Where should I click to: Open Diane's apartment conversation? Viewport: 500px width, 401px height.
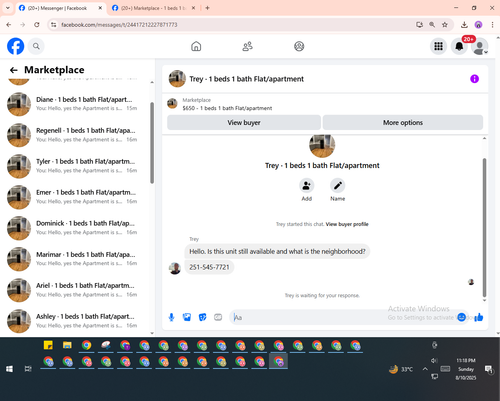point(76,104)
